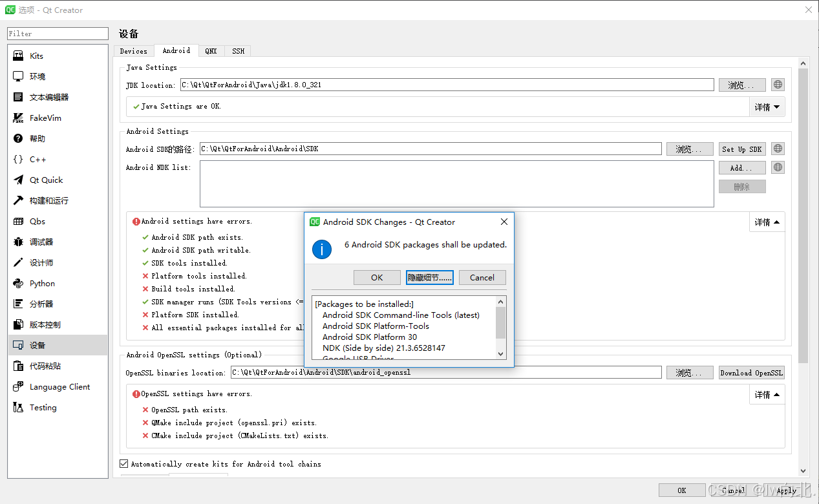Open JDK download page globe icon
819x504 pixels.
click(778, 85)
